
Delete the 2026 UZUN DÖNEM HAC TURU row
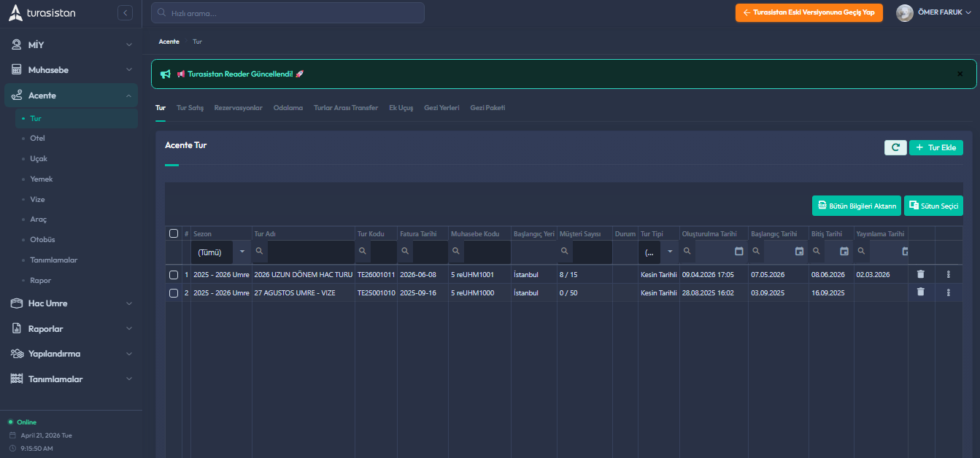(920, 274)
